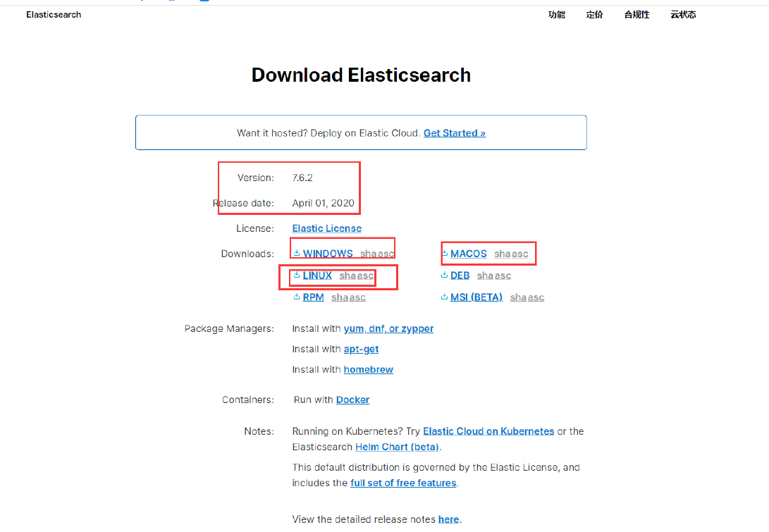
Task: View the full set of free features
Action: tap(403, 483)
